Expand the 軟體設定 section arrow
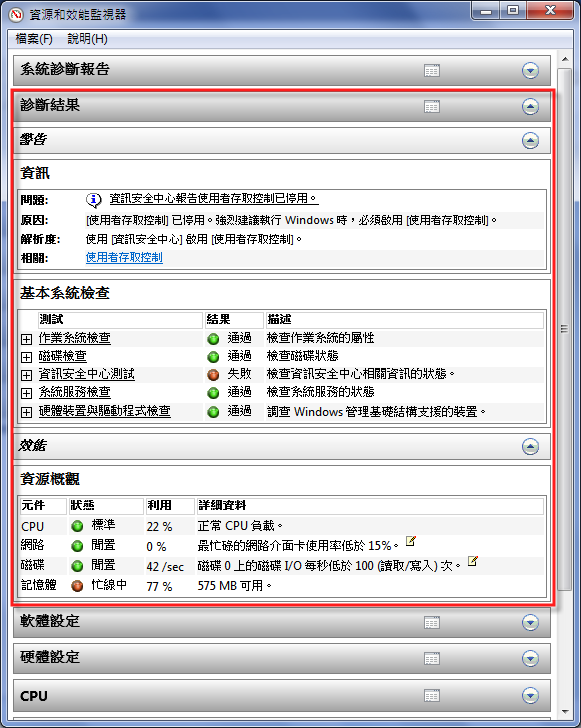Screen dimensions: 581x728 [x=530, y=622]
